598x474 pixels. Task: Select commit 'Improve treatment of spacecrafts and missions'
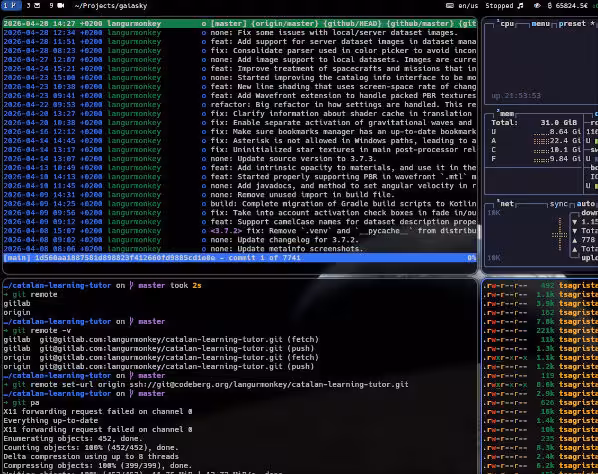240,69
